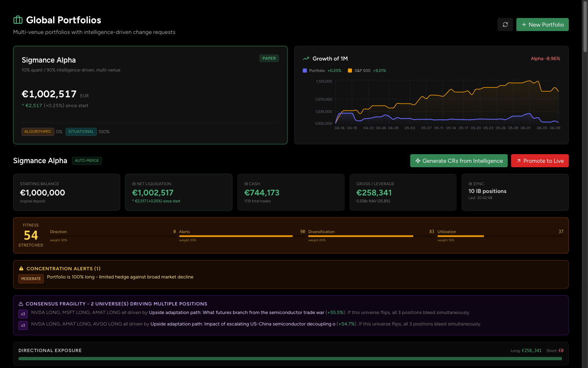Viewport: 588px width, 368px height.
Task: Click the Global Portfolios briefcase icon
Action: 18,20
